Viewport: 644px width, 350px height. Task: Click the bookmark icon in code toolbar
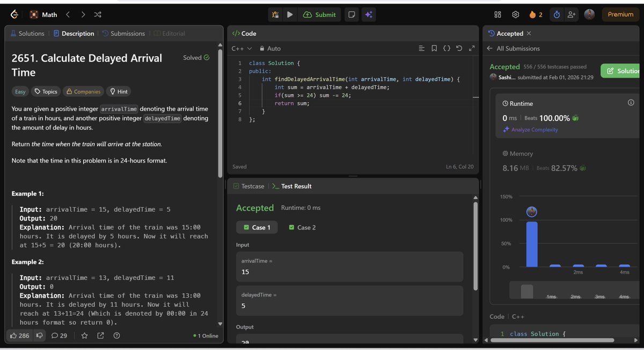tap(434, 48)
